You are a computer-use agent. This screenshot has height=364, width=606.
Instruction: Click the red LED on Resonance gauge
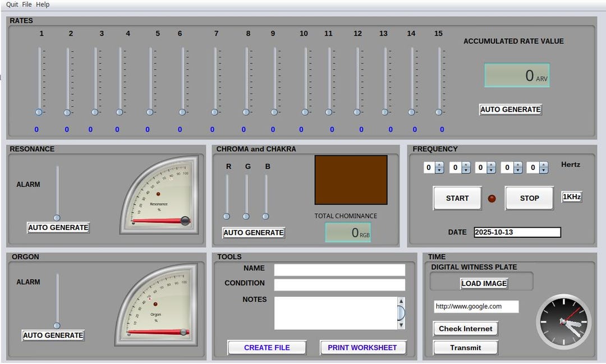click(158, 194)
